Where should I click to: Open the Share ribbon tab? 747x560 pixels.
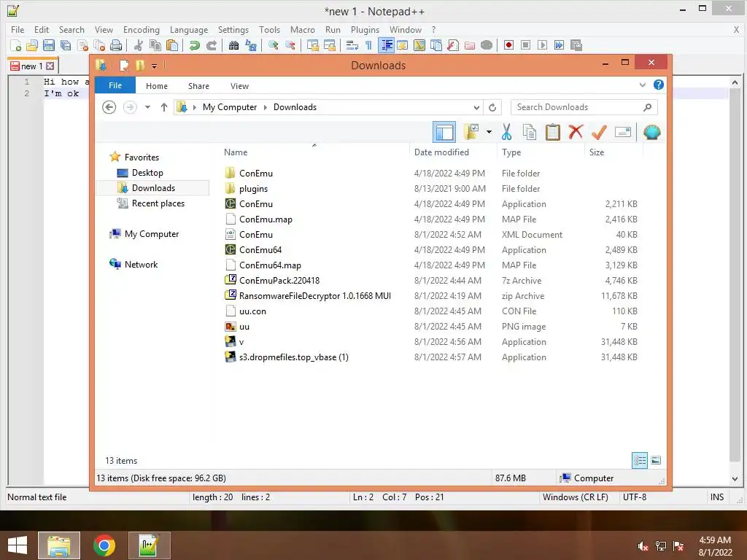(x=198, y=86)
